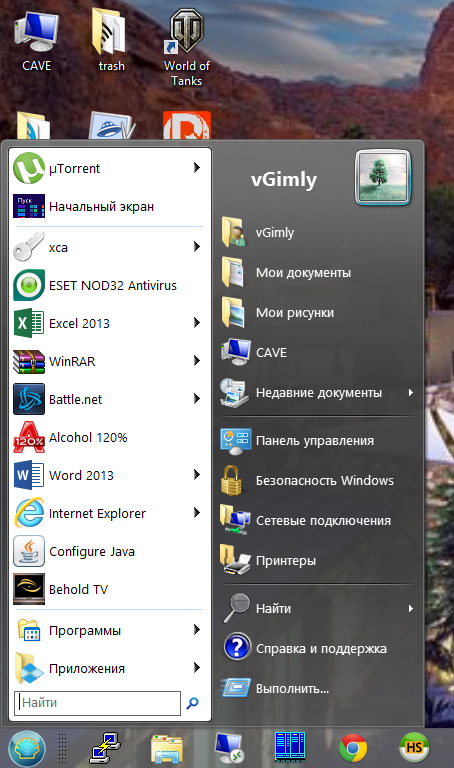
Task: Open Behold TV application
Action: tap(108, 589)
